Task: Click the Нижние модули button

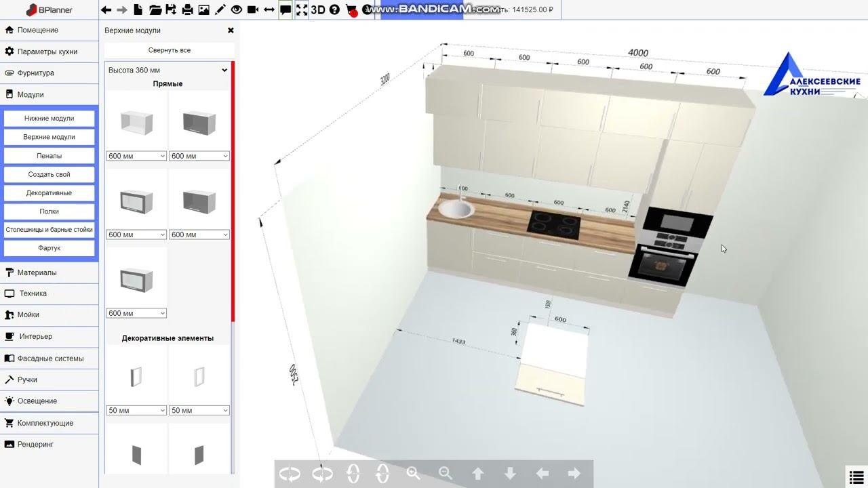Action: click(x=49, y=118)
